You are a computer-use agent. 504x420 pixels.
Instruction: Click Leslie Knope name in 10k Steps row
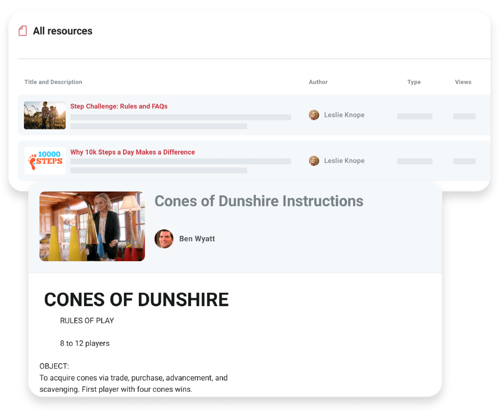pyautogui.click(x=344, y=161)
